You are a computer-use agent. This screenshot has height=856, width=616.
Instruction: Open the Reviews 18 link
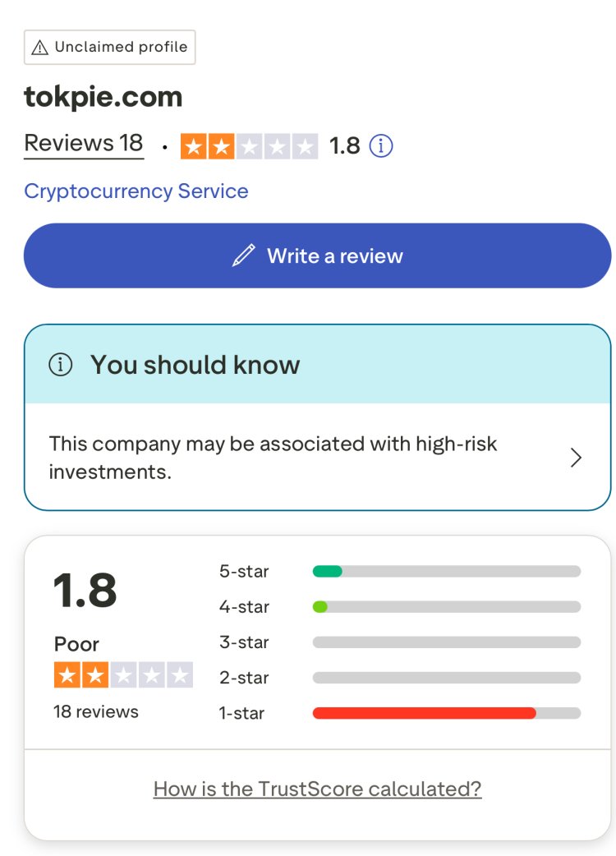pos(84,144)
